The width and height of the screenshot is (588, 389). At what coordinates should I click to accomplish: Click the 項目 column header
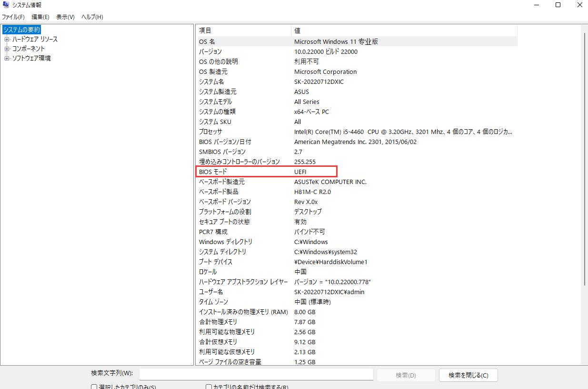coord(205,30)
